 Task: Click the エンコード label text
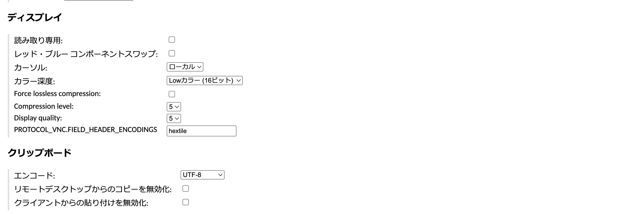(x=35, y=175)
